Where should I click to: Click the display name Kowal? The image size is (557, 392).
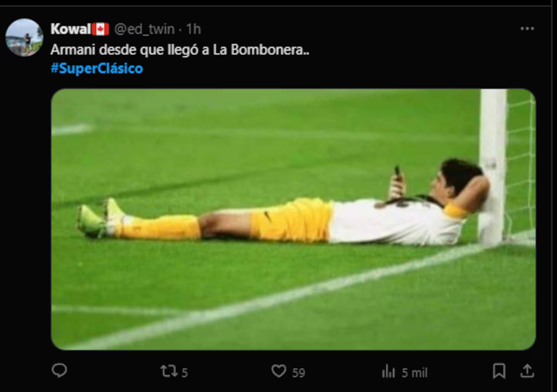point(70,29)
